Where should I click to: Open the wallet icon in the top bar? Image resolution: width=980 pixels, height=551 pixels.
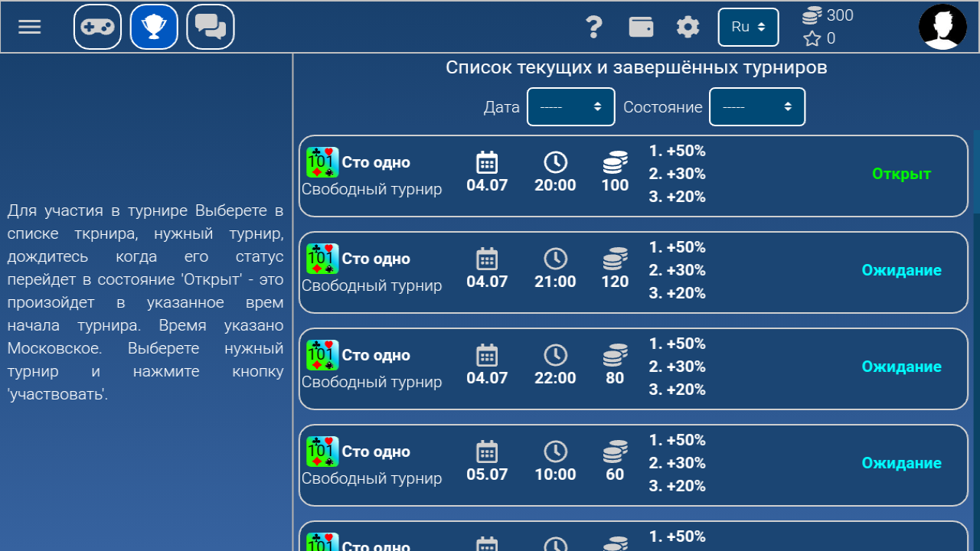coord(641,26)
